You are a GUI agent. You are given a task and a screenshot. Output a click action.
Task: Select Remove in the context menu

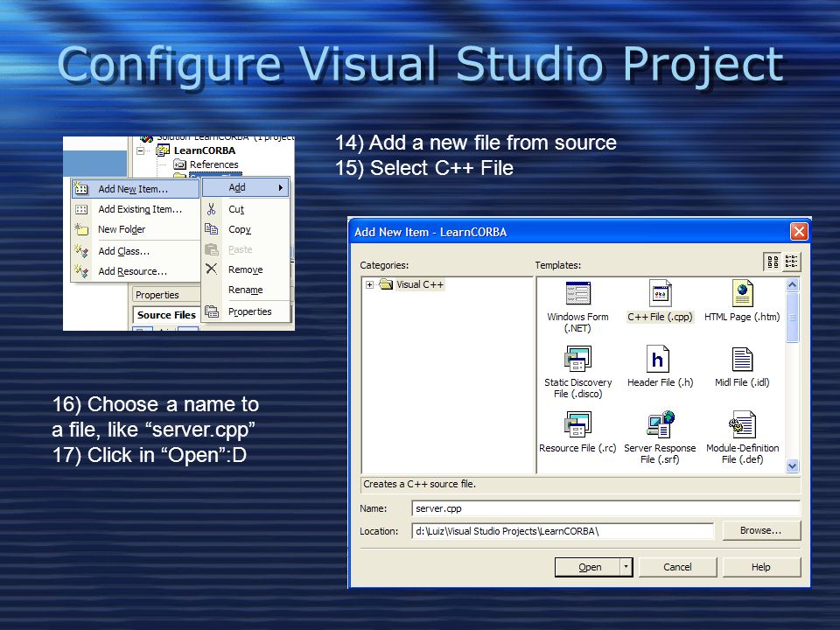tap(246, 269)
